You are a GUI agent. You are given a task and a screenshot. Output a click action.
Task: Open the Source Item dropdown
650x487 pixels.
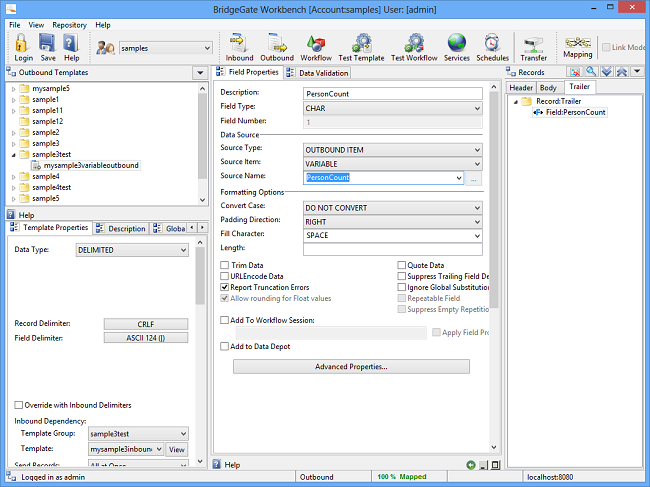tap(393, 164)
